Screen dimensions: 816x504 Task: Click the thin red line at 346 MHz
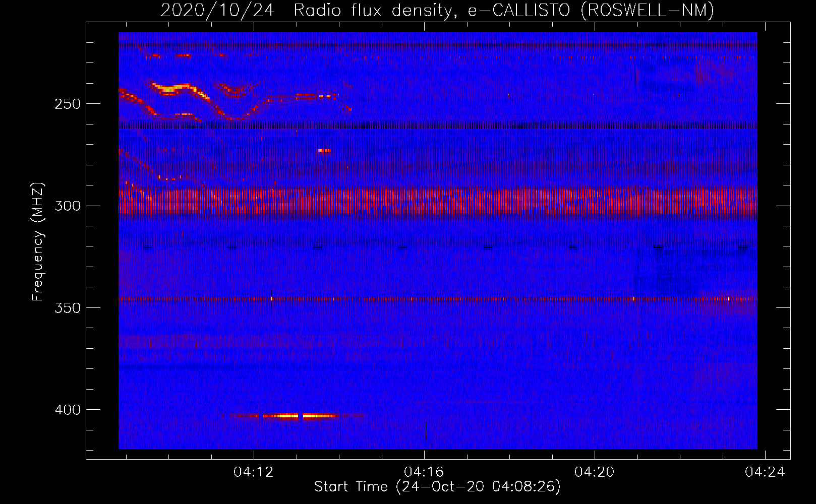coord(438,299)
